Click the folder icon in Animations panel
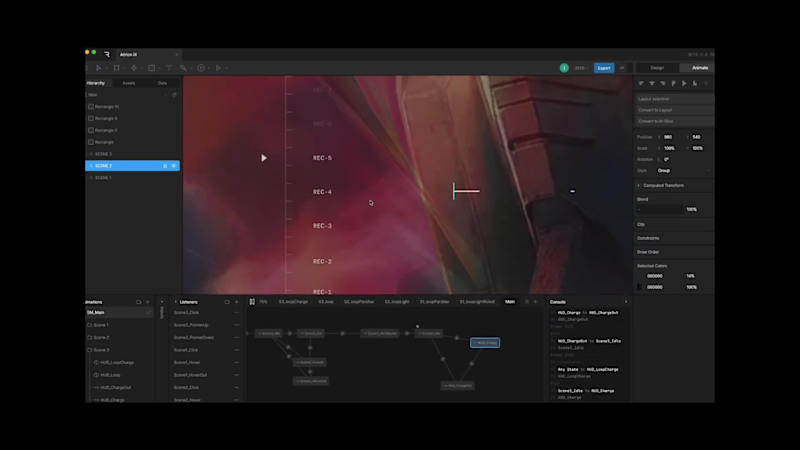Image resolution: width=800 pixels, height=450 pixels. [x=138, y=302]
